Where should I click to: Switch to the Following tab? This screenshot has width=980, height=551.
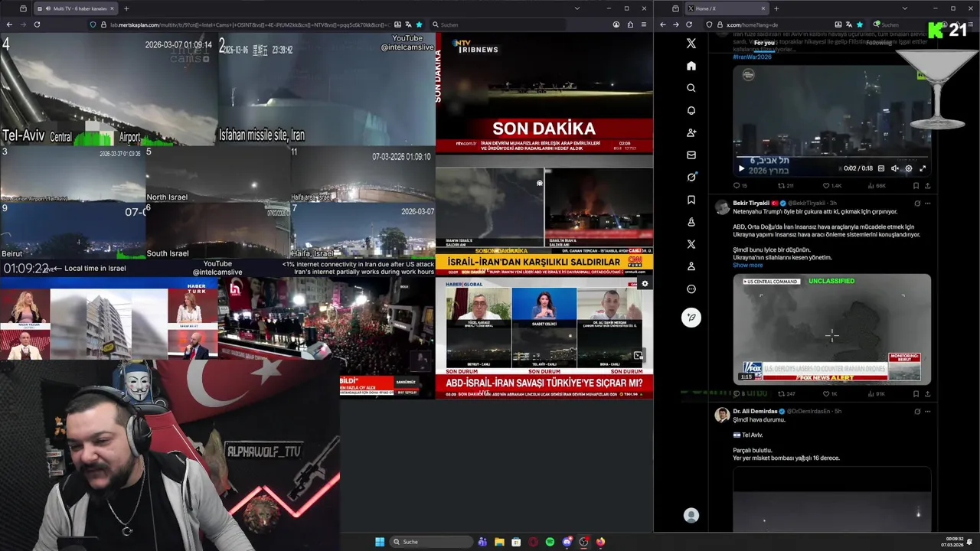[879, 43]
